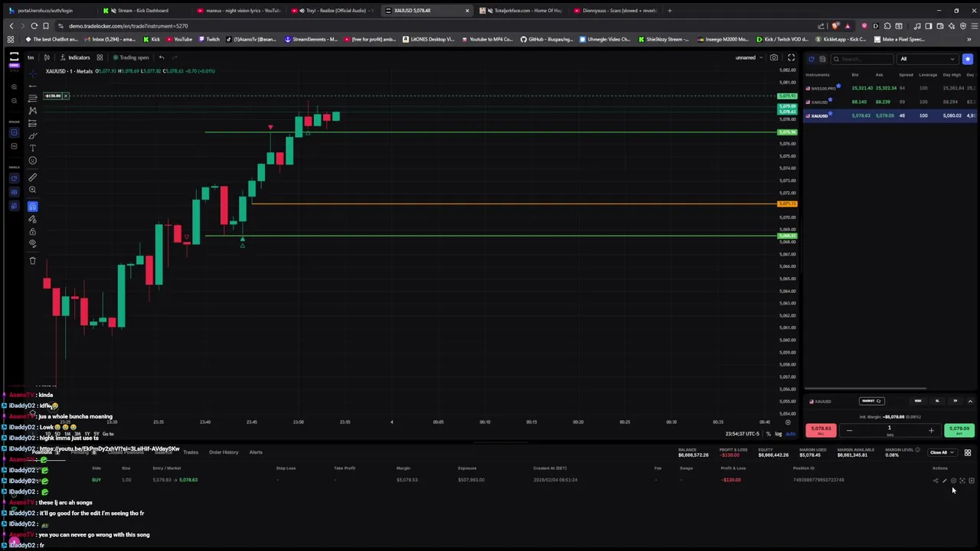Open the Indicators menu

click(75, 57)
